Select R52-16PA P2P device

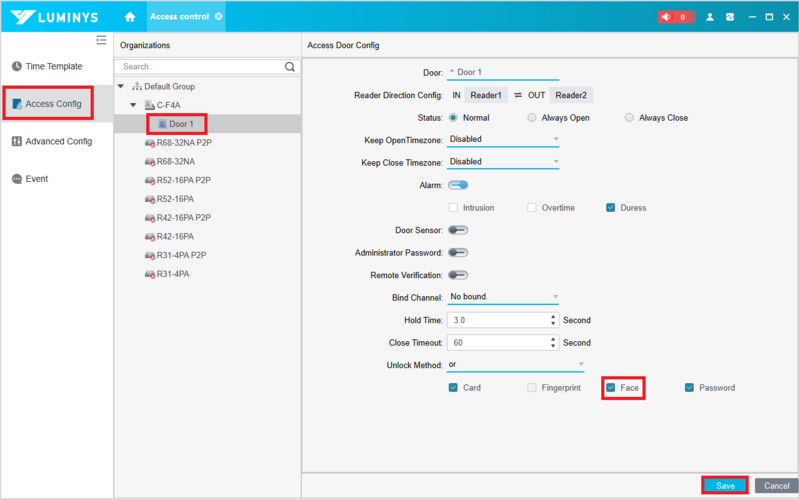(183, 180)
